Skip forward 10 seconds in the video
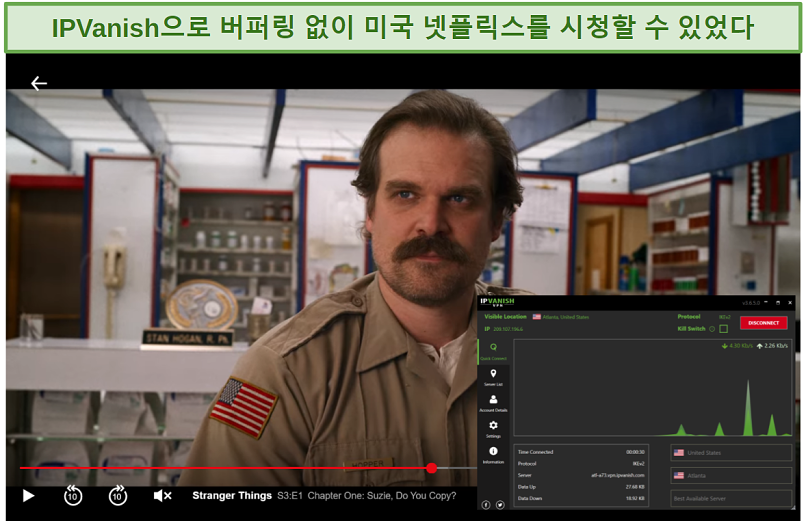Viewport: 806px width, 521px height. point(118,496)
